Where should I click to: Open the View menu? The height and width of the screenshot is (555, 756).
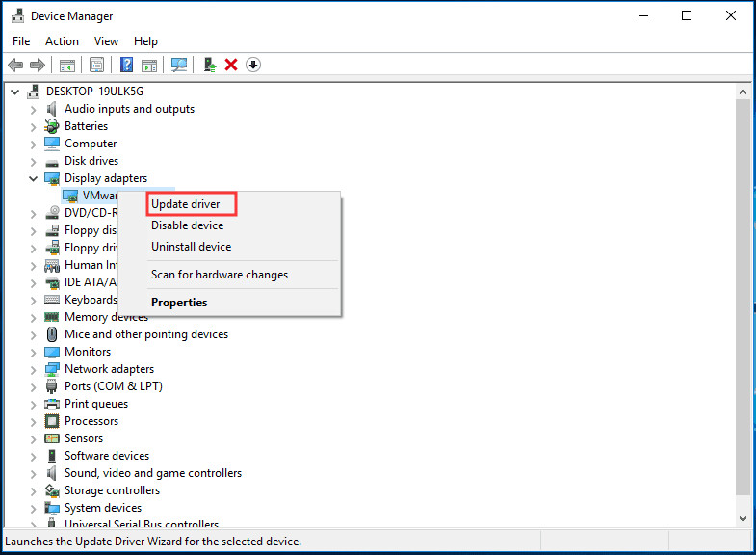pos(106,41)
